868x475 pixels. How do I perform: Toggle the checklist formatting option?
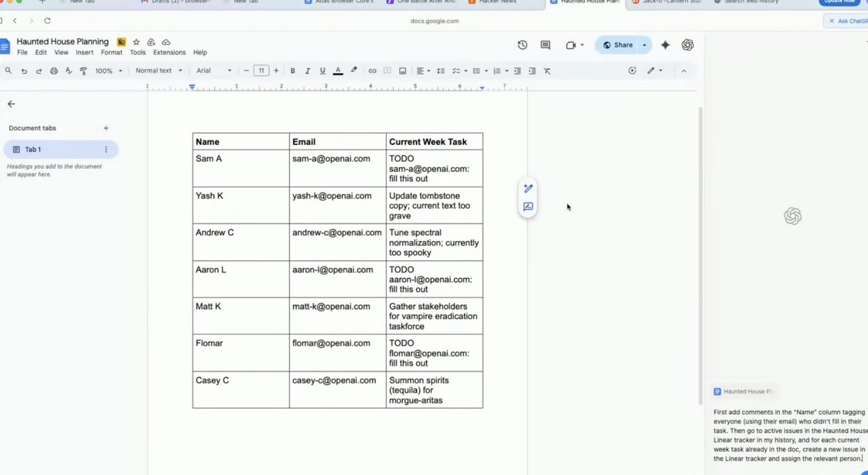coord(457,70)
